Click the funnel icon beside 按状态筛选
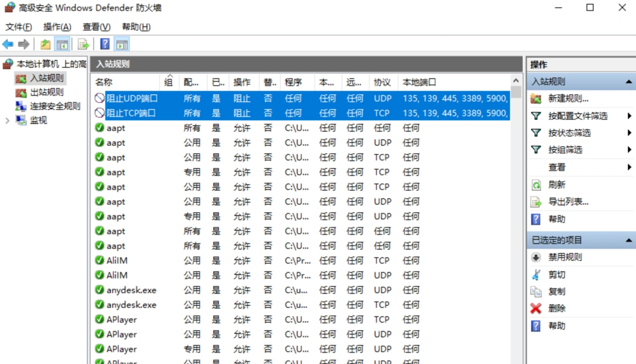Screen dimensions: 636x364 coord(536,133)
